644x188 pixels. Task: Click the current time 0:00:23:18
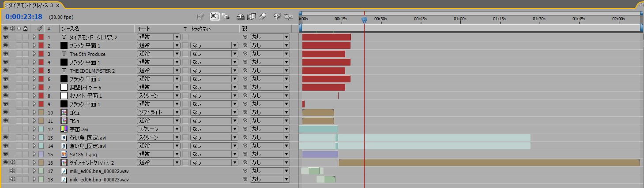(24, 17)
